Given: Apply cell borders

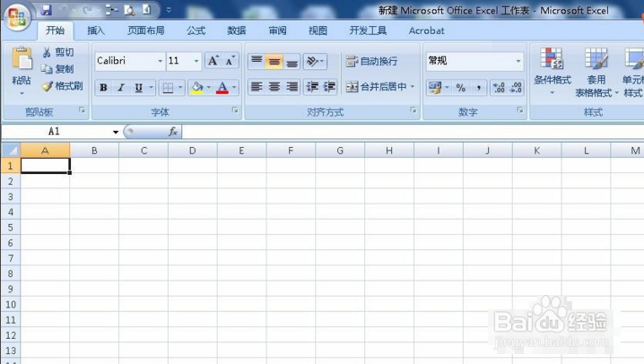Looking at the screenshot, I should point(168,87).
